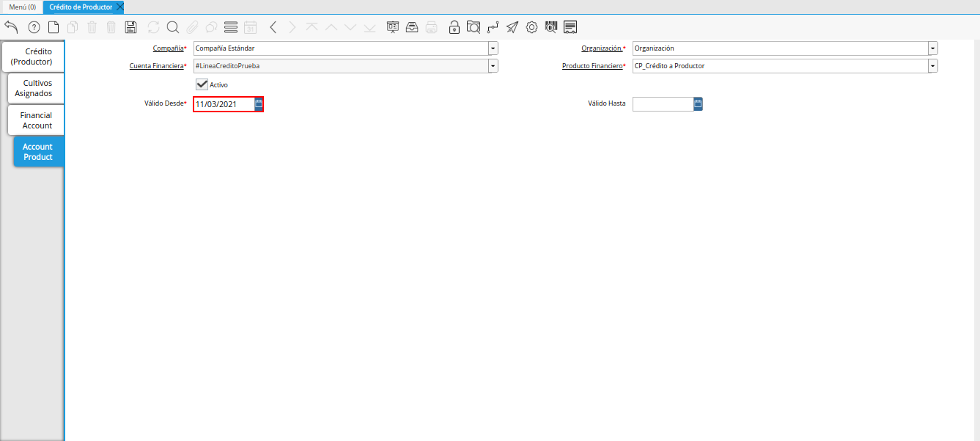980x441 pixels.
Task: Click the Organización value field
Action: pos(781,48)
